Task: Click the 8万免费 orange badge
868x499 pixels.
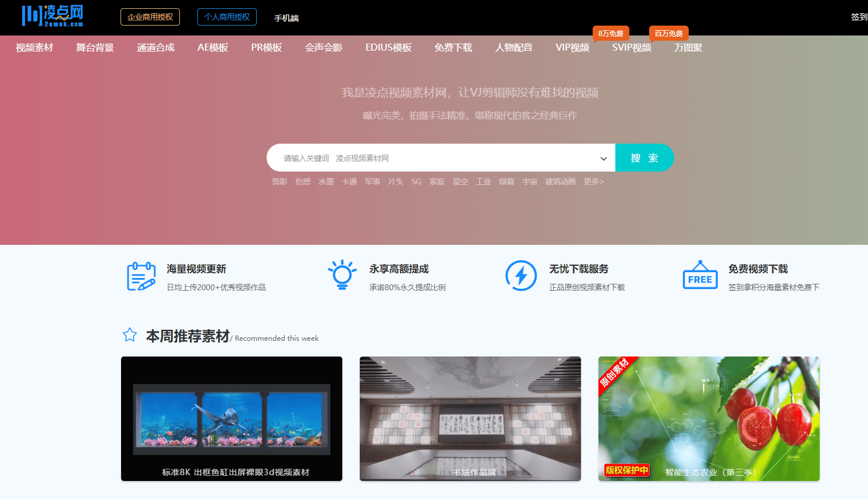Action: click(611, 33)
